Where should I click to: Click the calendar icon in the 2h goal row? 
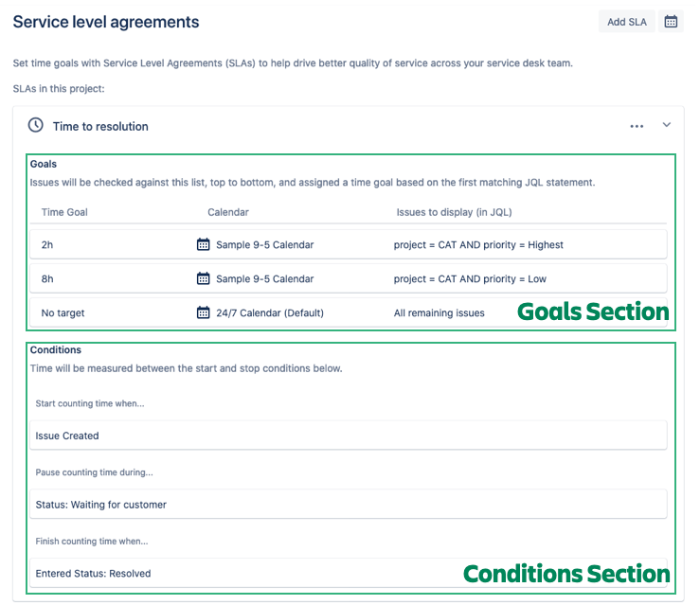[x=203, y=244]
